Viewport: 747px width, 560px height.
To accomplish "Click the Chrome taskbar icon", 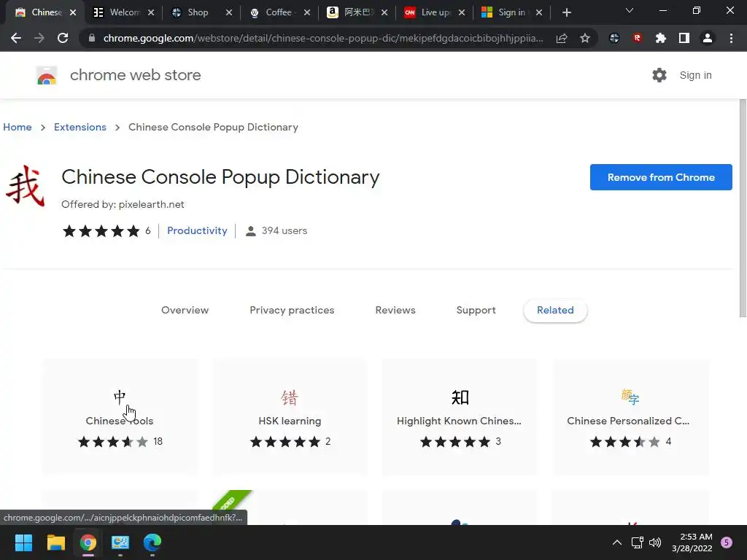I will coord(88,542).
